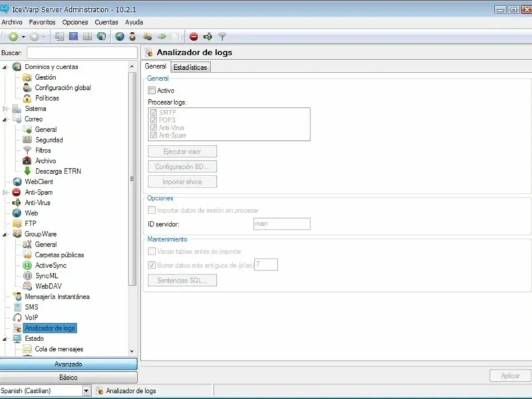532x399 pixels.
Task: Open the Archivo menu
Action: (12, 22)
